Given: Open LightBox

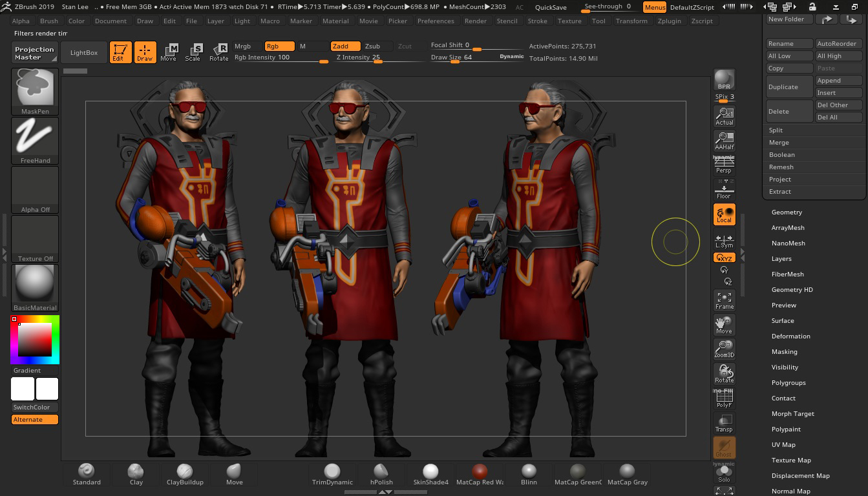Looking at the screenshot, I should [84, 52].
